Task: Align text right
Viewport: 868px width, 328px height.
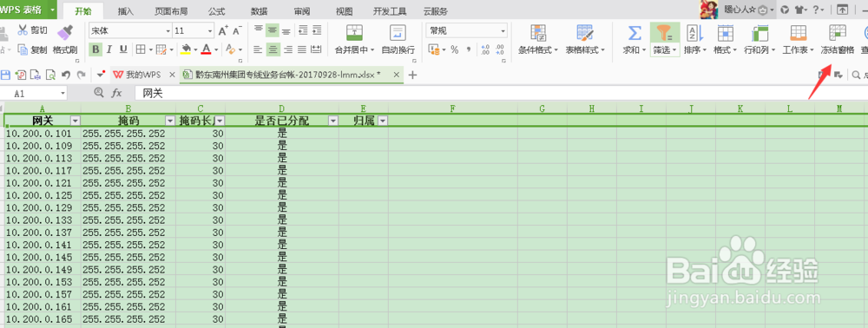Action: [x=288, y=49]
